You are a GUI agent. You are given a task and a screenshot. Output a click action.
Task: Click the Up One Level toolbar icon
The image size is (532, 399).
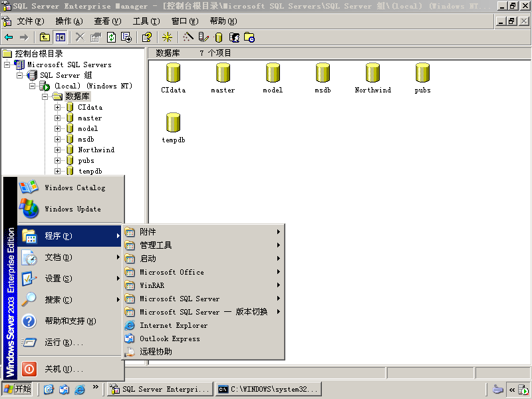(45, 37)
